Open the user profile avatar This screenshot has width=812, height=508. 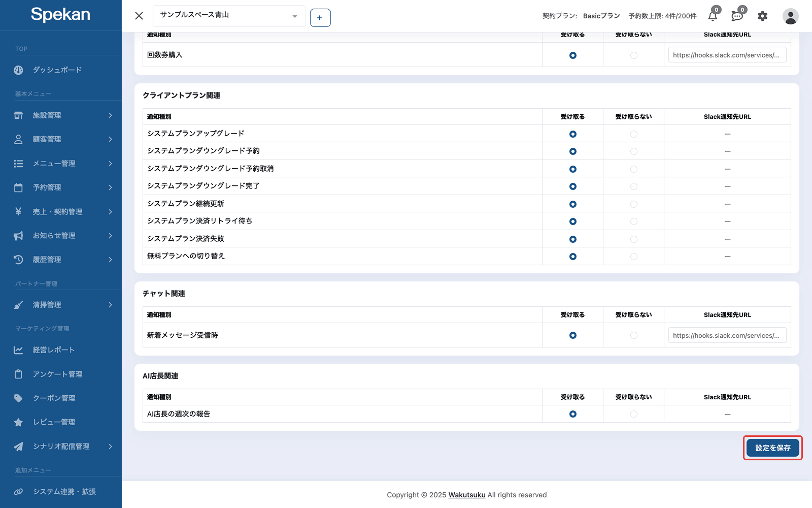click(790, 16)
